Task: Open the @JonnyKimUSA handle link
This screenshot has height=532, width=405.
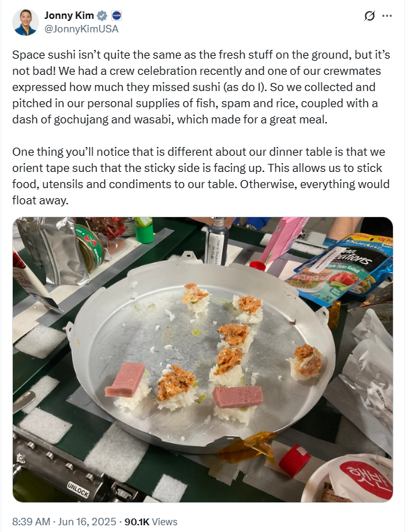Action: [x=82, y=29]
